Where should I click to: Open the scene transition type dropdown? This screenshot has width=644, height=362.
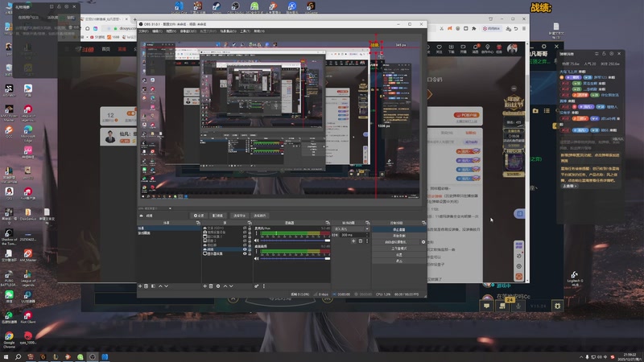351,229
